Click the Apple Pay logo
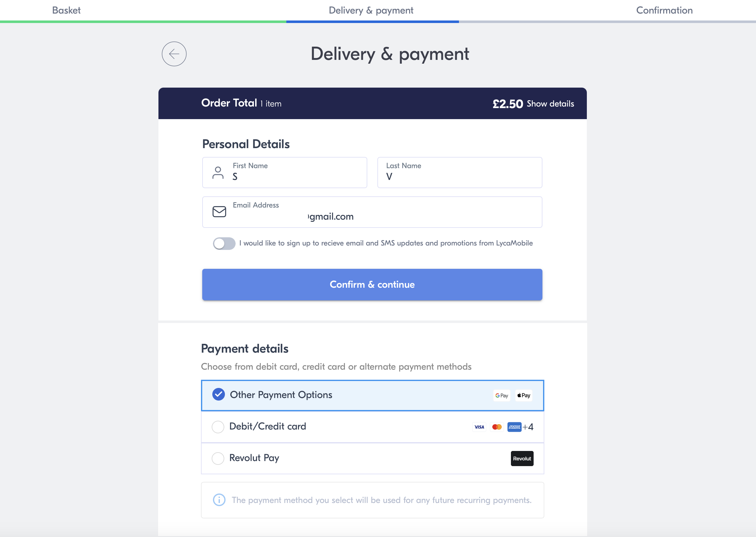This screenshot has height=537, width=756. (x=524, y=396)
